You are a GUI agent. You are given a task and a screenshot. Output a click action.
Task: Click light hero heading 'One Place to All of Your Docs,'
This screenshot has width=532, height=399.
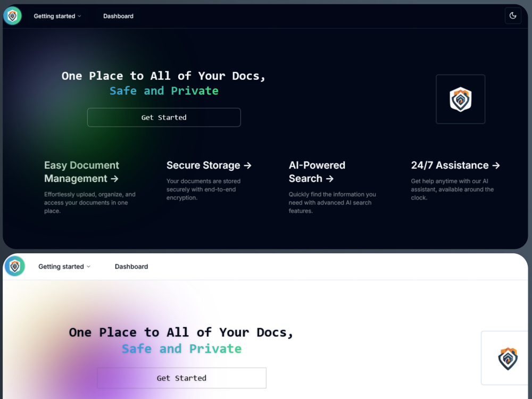click(181, 332)
